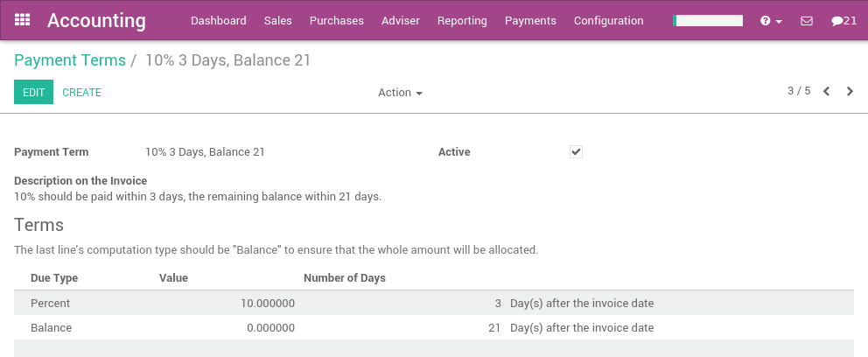868x357 pixels.
Task: Expand the Action dropdown
Action: point(400,93)
